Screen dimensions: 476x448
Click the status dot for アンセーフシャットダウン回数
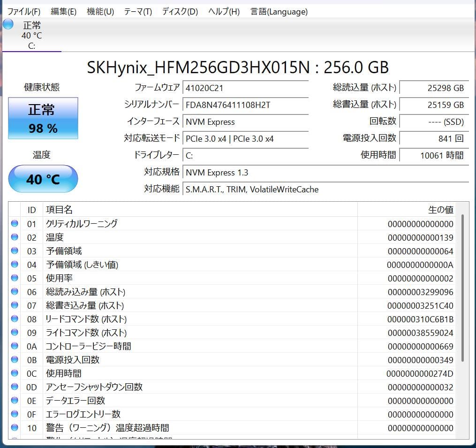(14, 387)
